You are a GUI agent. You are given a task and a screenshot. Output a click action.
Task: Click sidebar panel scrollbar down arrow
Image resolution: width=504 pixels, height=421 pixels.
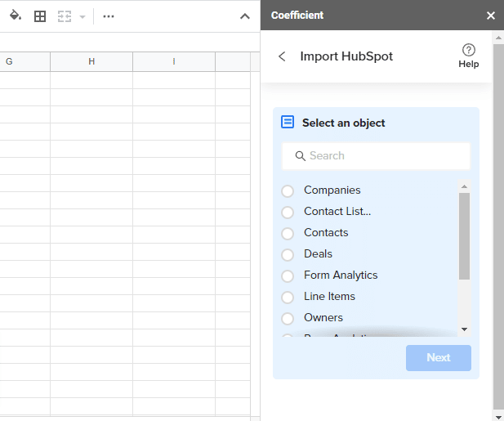tap(498, 416)
